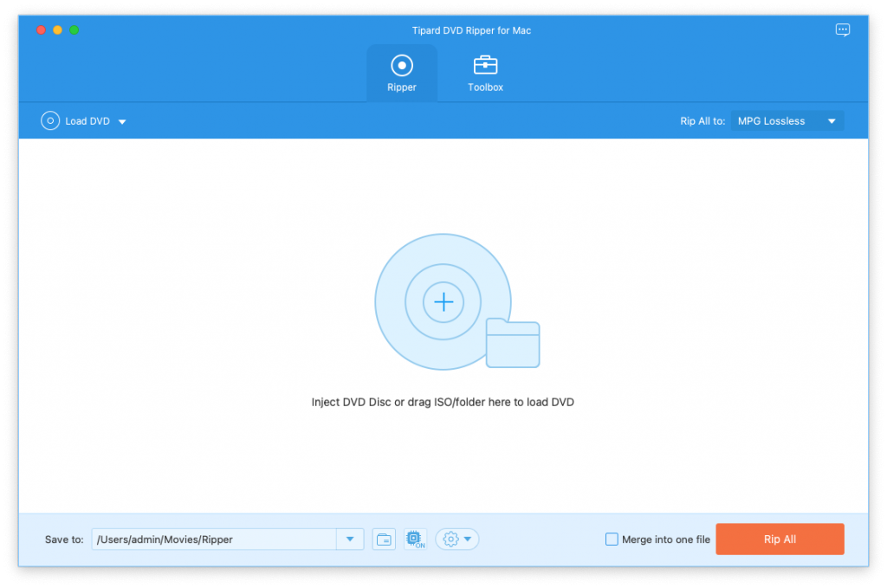
Task: Click the 'Rip All to:' label
Action: 702,121
